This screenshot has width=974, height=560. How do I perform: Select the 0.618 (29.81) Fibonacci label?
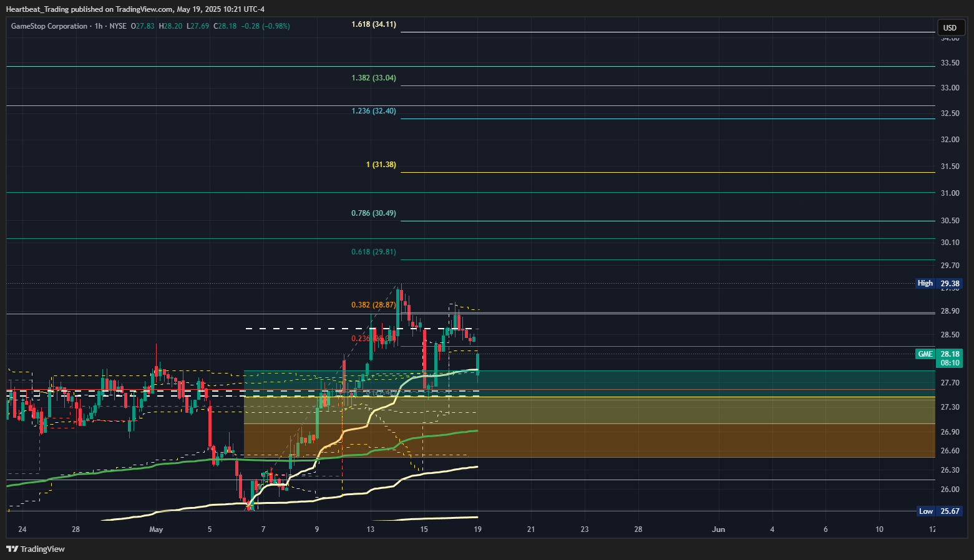point(374,252)
